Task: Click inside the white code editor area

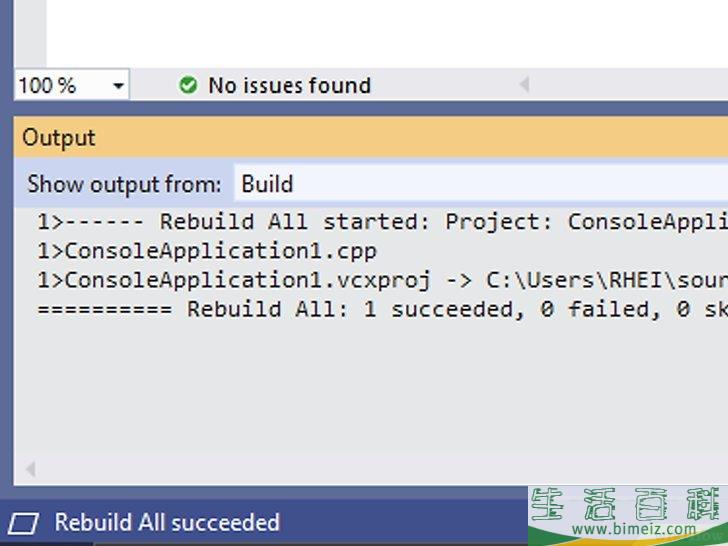Action: click(387, 32)
